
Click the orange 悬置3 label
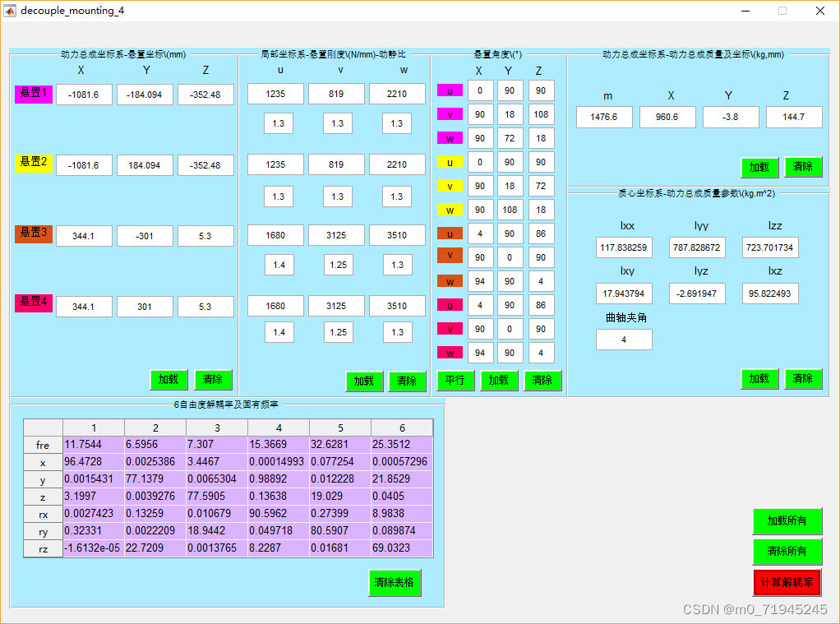tap(34, 233)
